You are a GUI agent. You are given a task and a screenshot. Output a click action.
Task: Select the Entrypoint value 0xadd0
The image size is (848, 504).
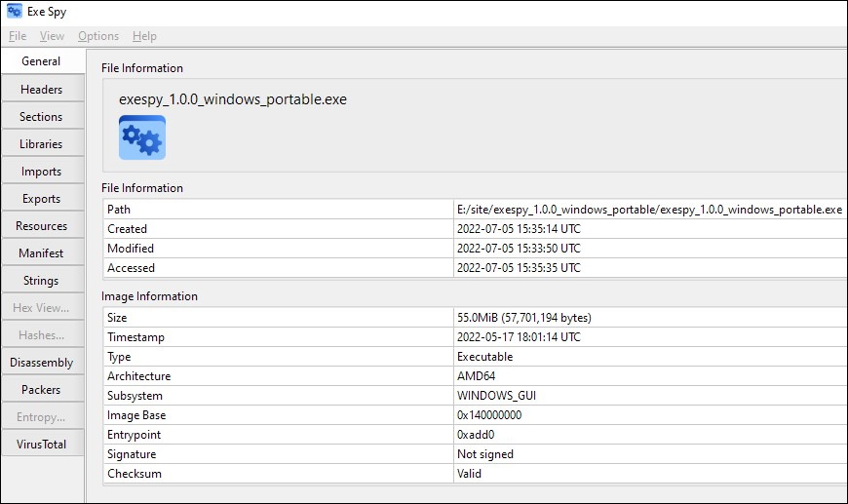(479, 435)
